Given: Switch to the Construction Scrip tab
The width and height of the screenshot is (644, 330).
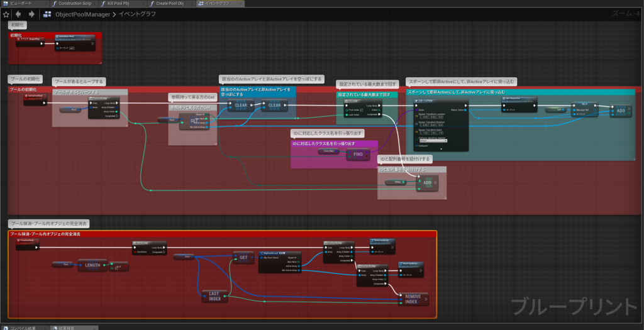Looking at the screenshot, I should click(x=74, y=3).
